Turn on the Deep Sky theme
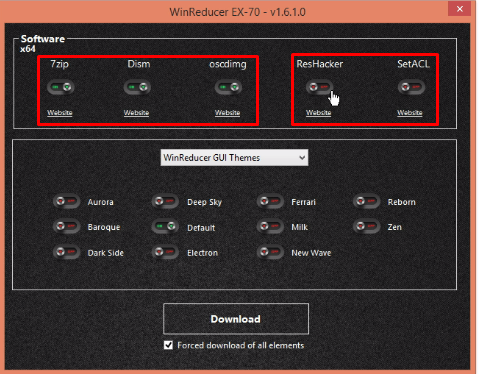 [x=165, y=201]
